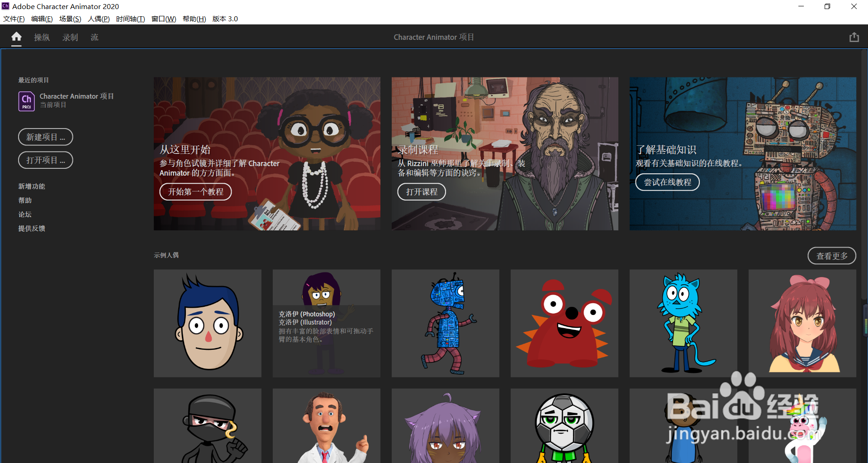Select the soccer ball head puppet
The image size is (868, 463).
click(x=564, y=425)
